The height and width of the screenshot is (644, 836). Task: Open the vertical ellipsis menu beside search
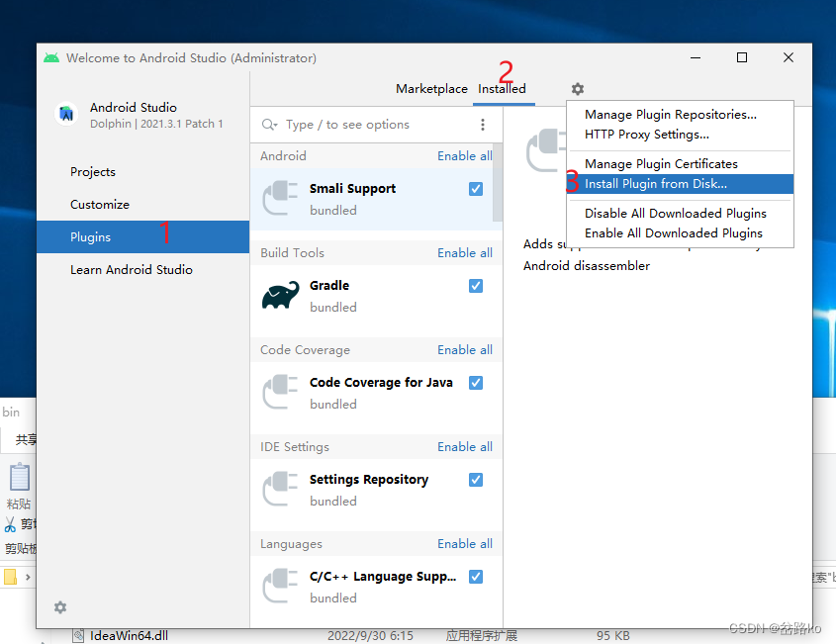click(483, 124)
